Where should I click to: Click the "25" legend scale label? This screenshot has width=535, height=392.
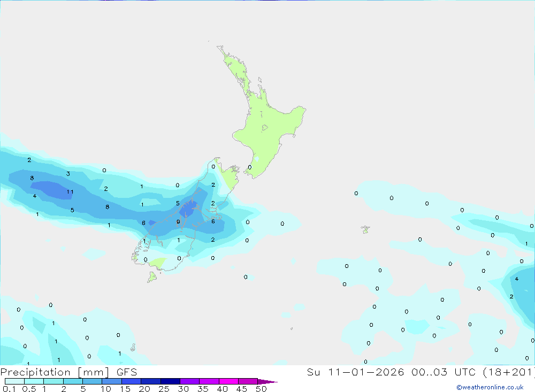[x=164, y=389]
